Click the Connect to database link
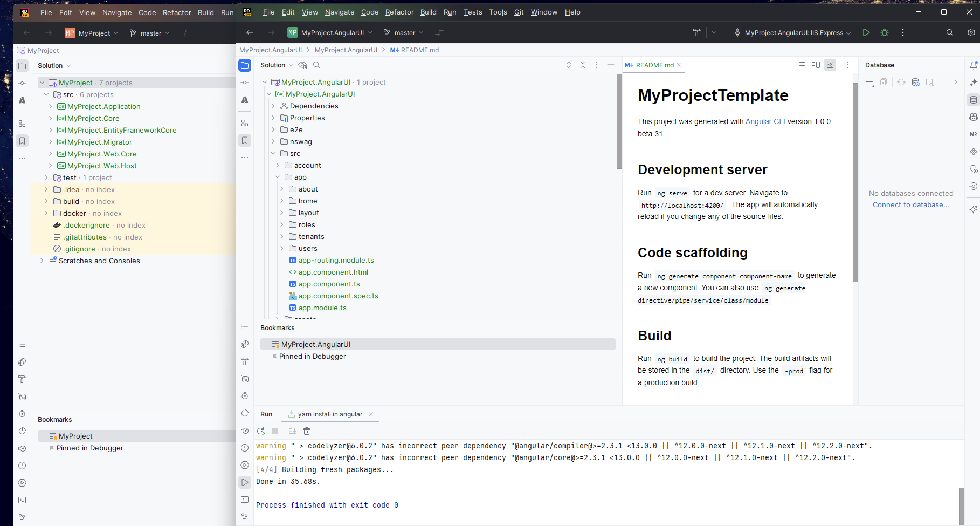The image size is (980, 526). pyautogui.click(x=911, y=204)
